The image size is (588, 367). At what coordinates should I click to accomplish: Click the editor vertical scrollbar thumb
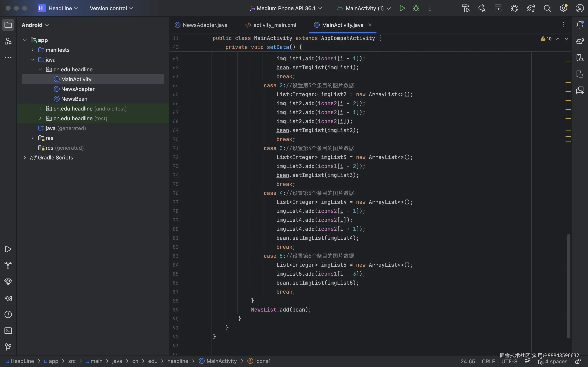[568, 286]
